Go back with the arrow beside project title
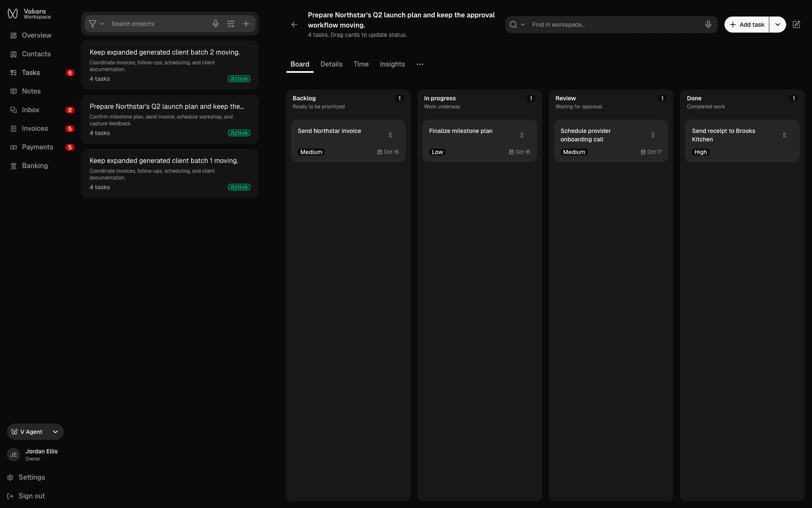The image size is (812, 508). [294, 25]
